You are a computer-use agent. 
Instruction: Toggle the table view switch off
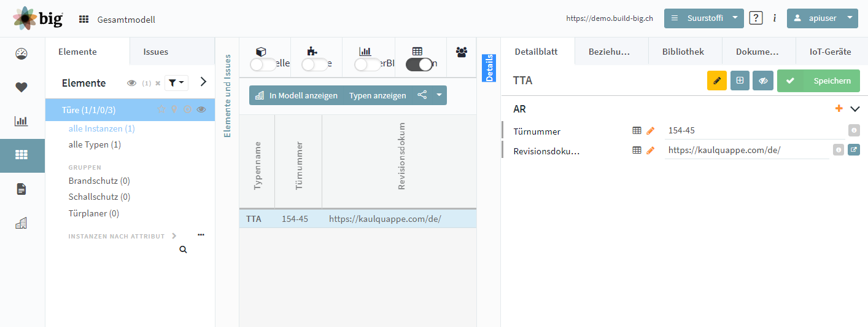coord(419,65)
